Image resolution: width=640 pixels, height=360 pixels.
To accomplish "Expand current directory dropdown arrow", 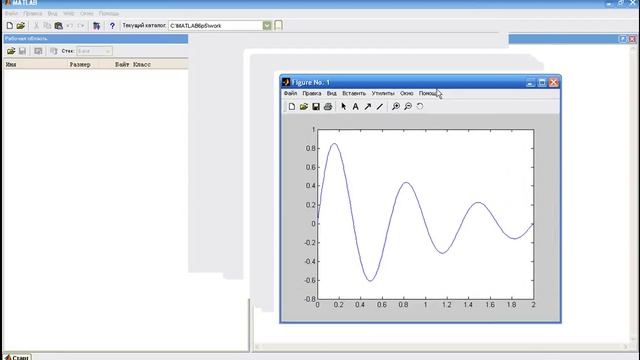I will (x=267, y=25).
